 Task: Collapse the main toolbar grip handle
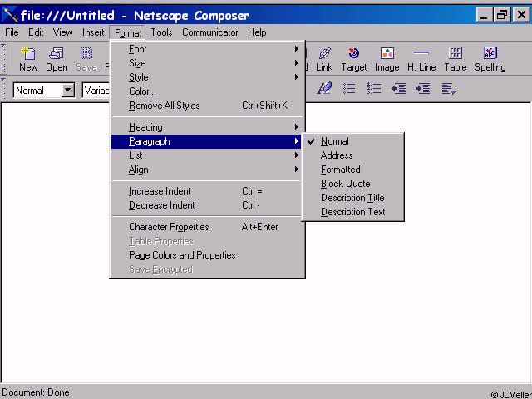[3, 58]
